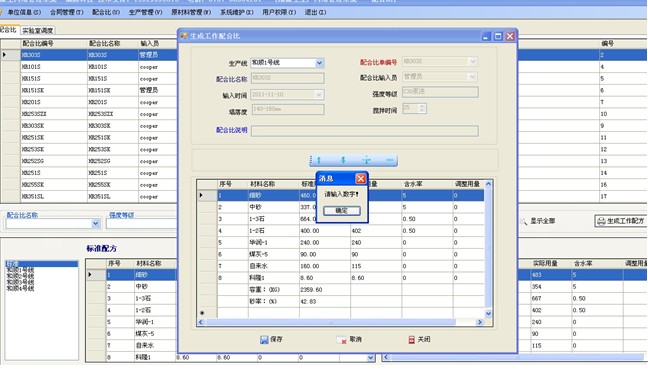
Task: Click the 配合比名称 field in dialog
Action: click(287, 78)
